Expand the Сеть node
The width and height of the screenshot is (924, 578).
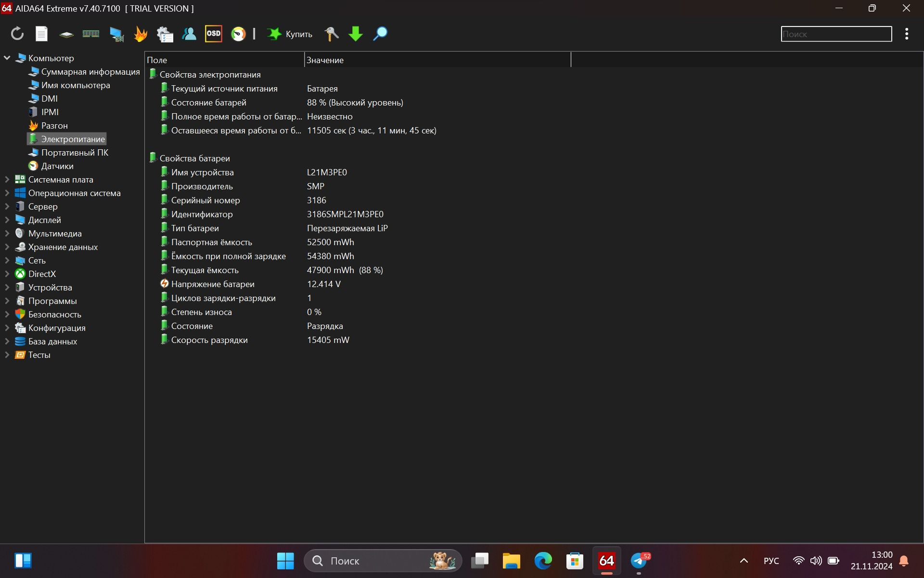point(7,260)
